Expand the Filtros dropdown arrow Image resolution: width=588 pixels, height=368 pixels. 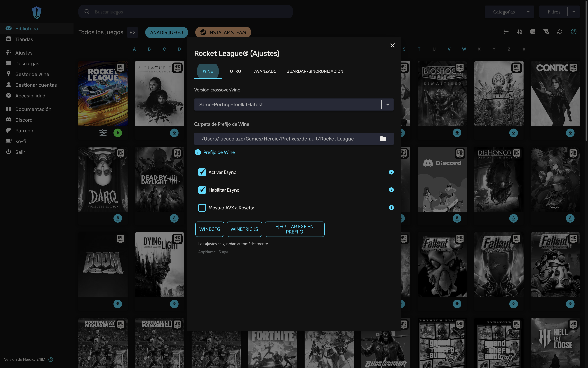(574, 12)
